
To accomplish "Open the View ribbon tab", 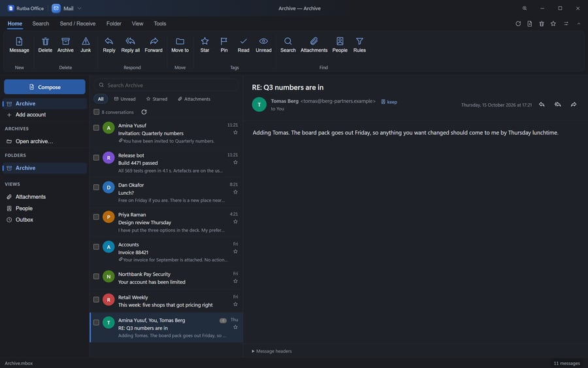I will [137, 24].
